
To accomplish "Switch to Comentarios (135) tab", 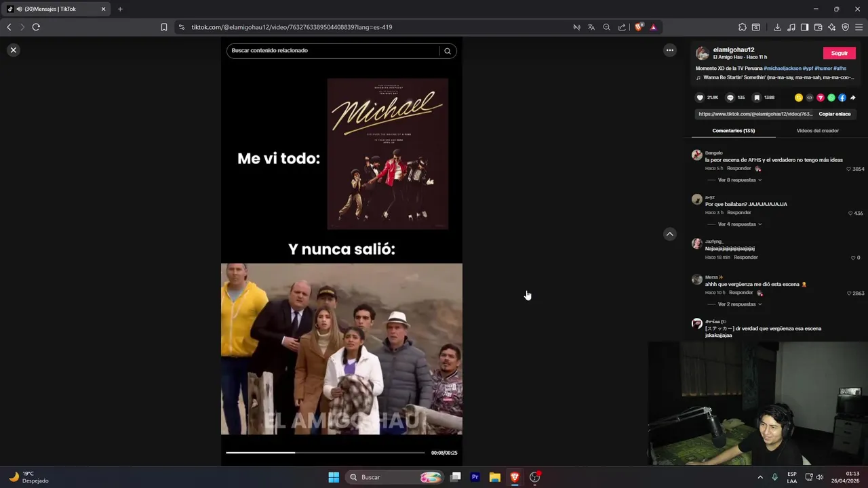I will (734, 130).
